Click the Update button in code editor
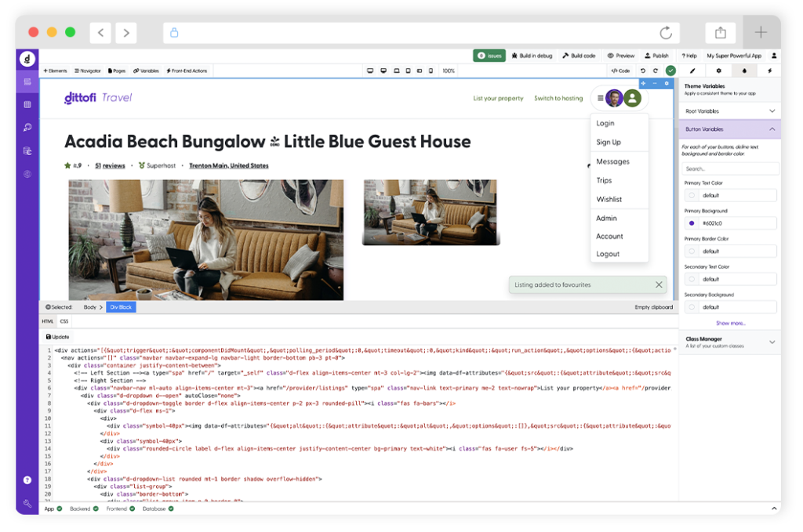Screen dimensions: 803x532 58,337
